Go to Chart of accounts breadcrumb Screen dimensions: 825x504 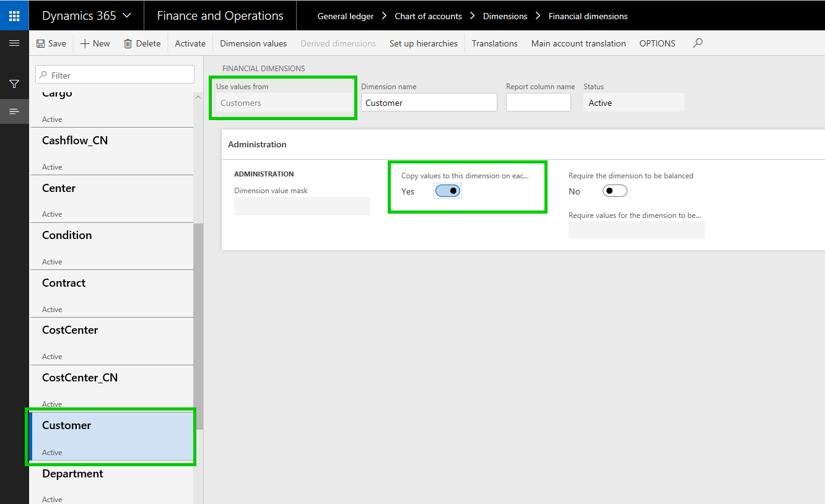[x=428, y=16]
